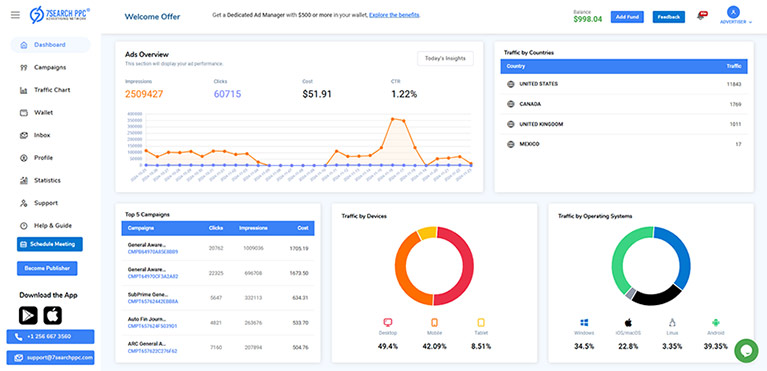This screenshot has height=371, width=767.
Task: Click the Traffic Chart bar icon
Action: (x=23, y=90)
